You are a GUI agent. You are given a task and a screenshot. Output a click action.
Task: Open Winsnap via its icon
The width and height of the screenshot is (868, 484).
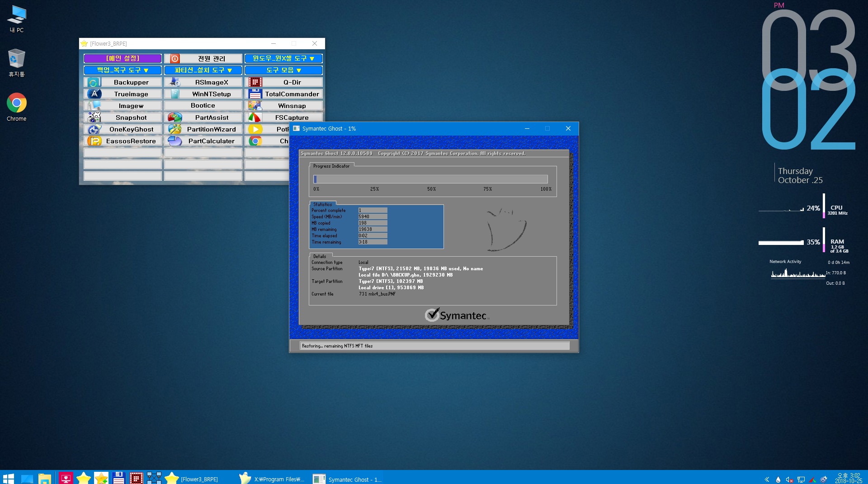pyautogui.click(x=255, y=106)
